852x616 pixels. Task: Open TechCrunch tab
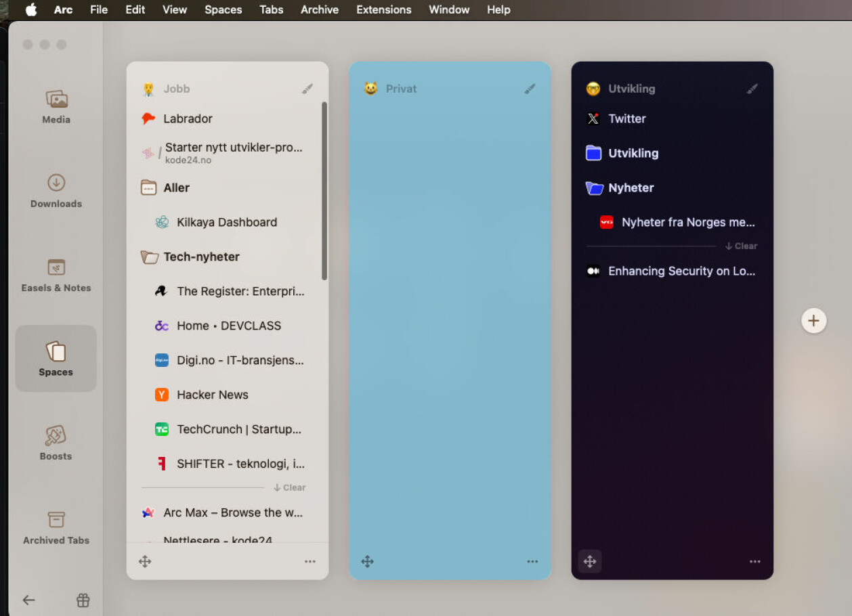pos(227,429)
